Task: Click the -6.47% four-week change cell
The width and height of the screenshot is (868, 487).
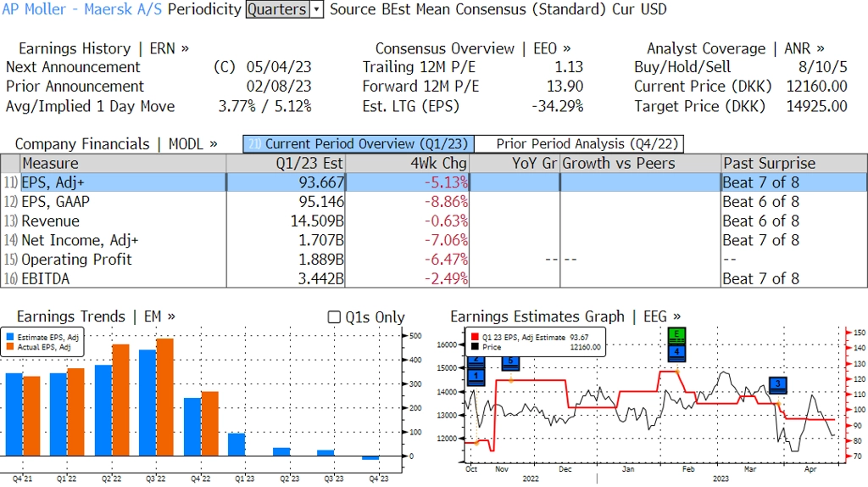Action: pyautogui.click(x=408, y=260)
